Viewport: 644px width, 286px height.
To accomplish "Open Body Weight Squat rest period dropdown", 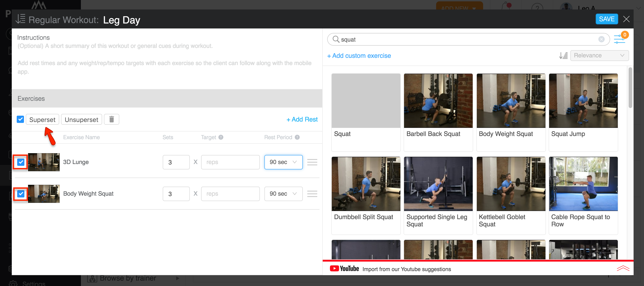I will point(283,194).
